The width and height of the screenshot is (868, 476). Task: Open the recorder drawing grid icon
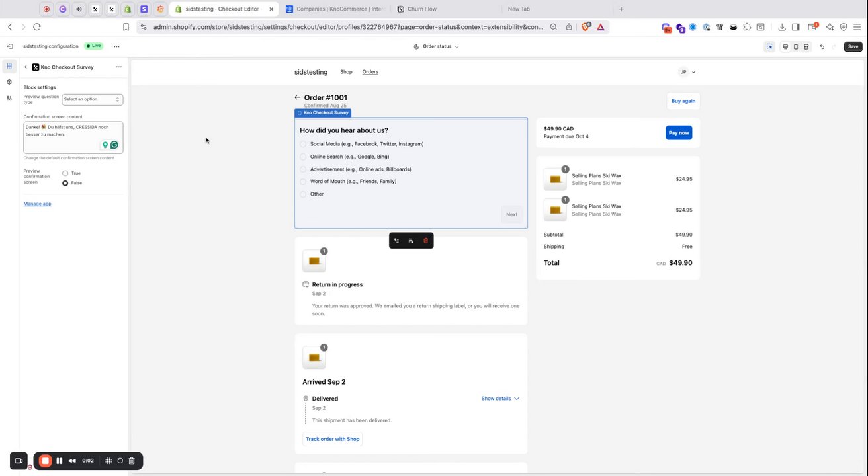108,461
